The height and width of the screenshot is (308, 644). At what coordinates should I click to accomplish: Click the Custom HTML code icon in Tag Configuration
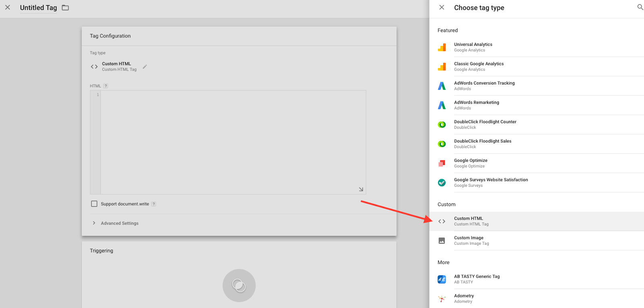tap(94, 66)
